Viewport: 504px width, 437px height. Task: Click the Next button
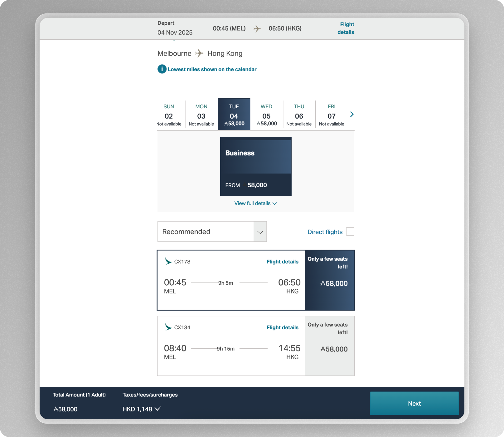(414, 403)
